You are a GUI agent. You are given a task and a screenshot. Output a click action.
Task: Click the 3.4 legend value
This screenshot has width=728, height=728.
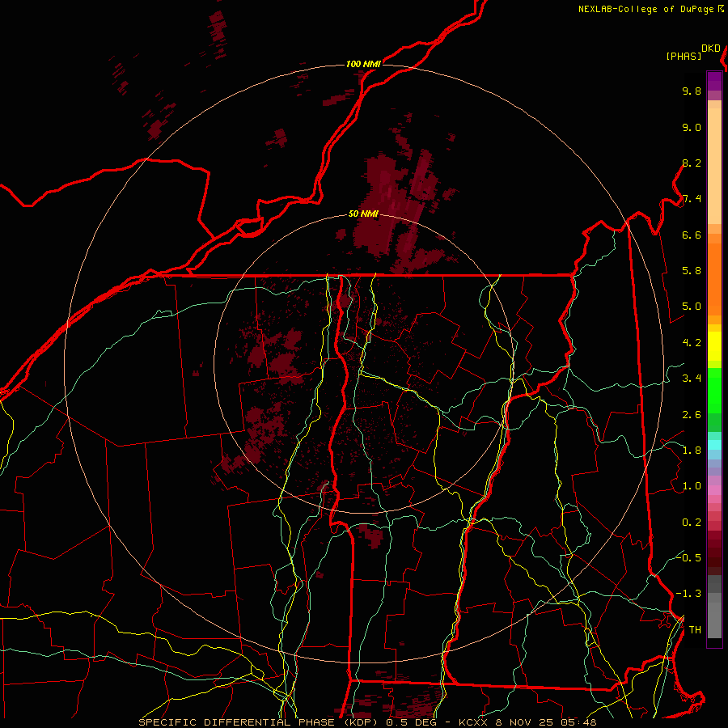click(x=692, y=379)
